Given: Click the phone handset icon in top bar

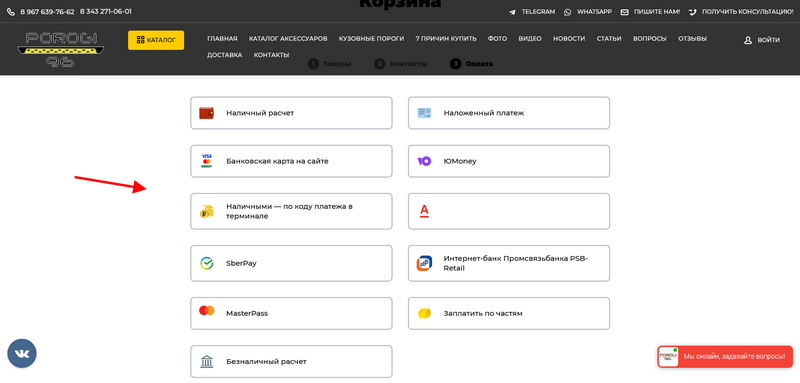Looking at the screenshot, I should point(11,12).
